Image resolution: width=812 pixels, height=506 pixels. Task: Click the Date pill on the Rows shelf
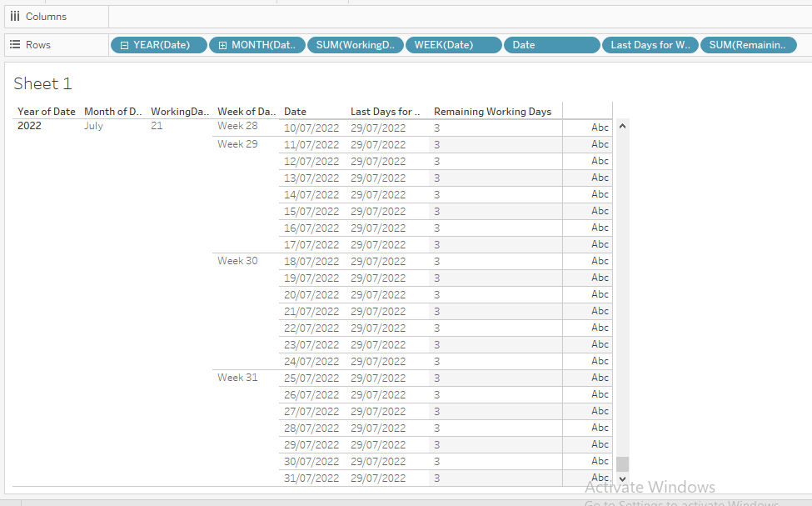pos(552,45)
